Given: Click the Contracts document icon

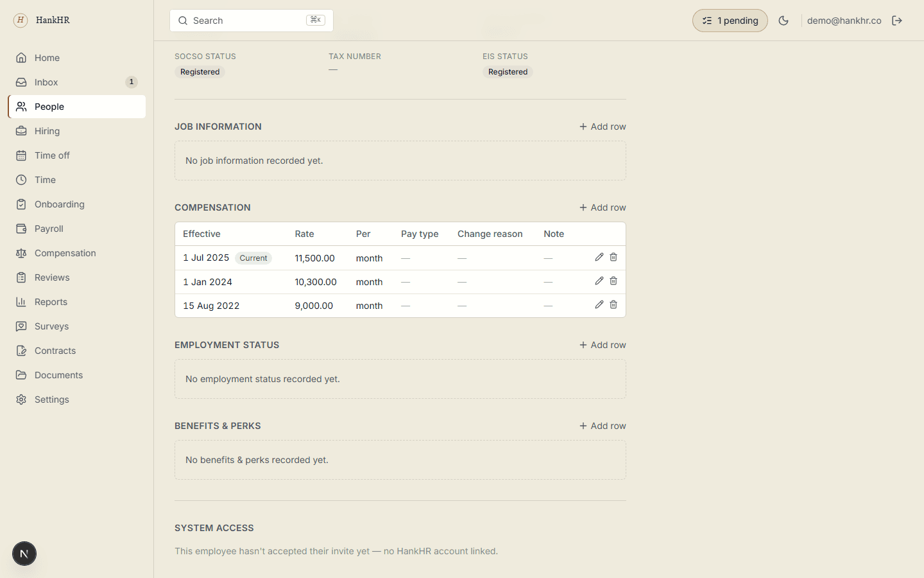Looking at the screenshot, I should (21, 351).
